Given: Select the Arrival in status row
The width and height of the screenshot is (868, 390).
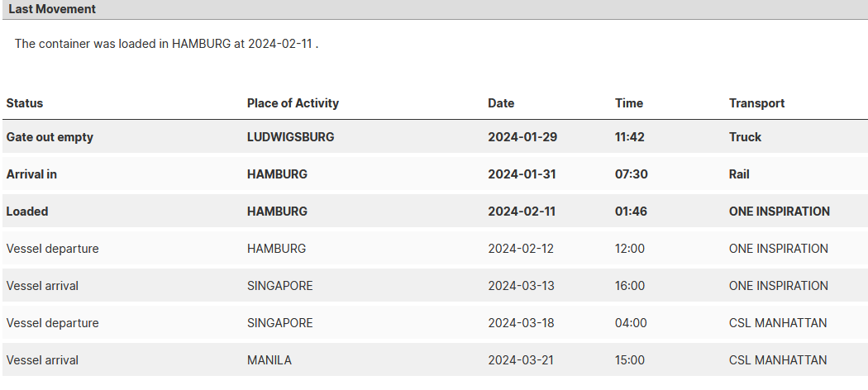Looking at the screenshot, I should (435, 174).
